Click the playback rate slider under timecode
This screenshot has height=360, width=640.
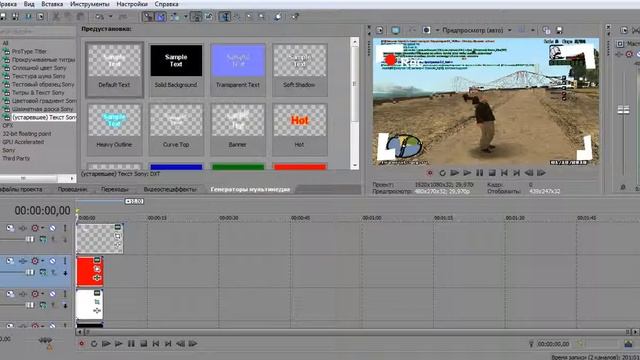tap(45, 340)
